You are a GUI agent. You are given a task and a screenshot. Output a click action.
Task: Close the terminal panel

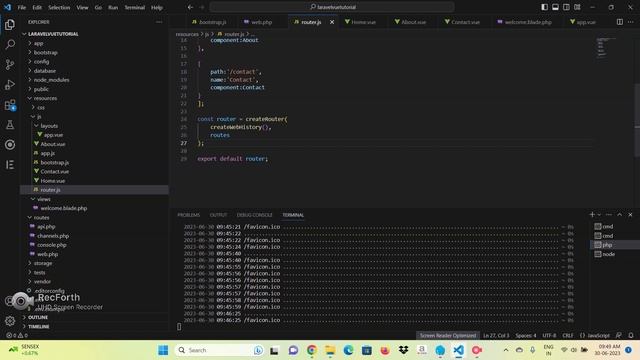click(x=630, y=215)
